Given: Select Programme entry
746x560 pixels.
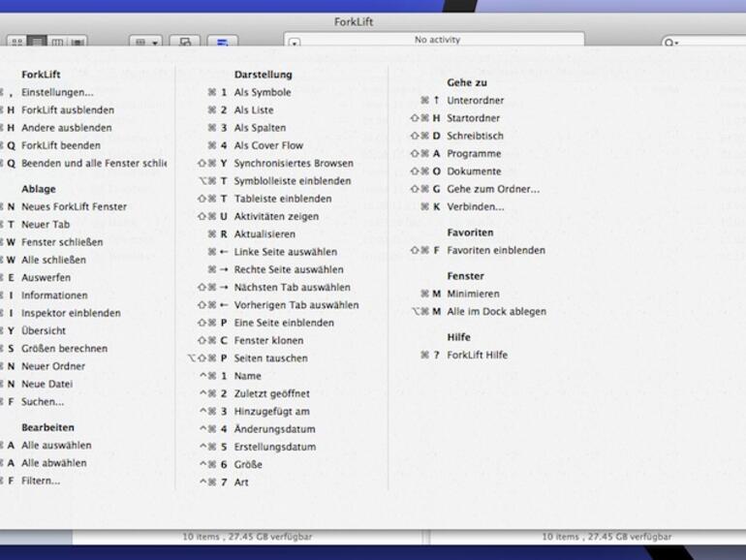Looking at the screenshot, I should pyautogui.click(x=474, y=154).
